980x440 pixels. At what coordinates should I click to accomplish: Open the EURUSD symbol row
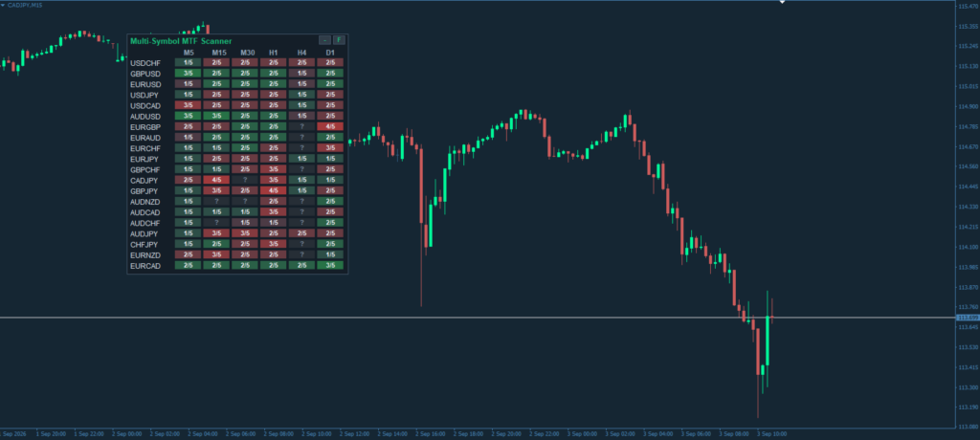click(145, 84)
